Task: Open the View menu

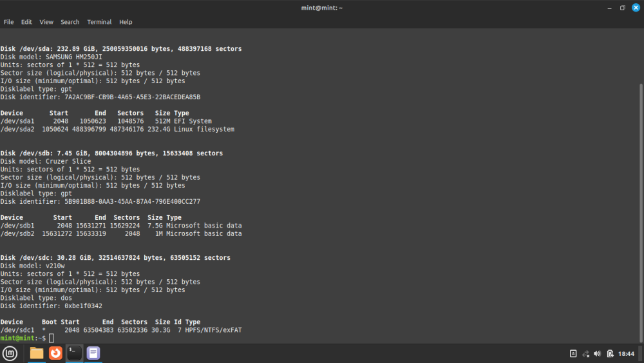Action: [x=46, y=22]
